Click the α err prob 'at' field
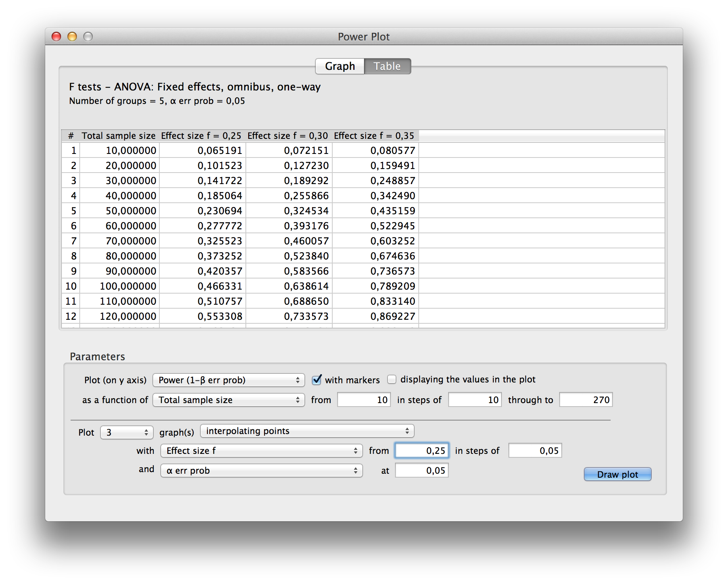 [x=422, y=470]
